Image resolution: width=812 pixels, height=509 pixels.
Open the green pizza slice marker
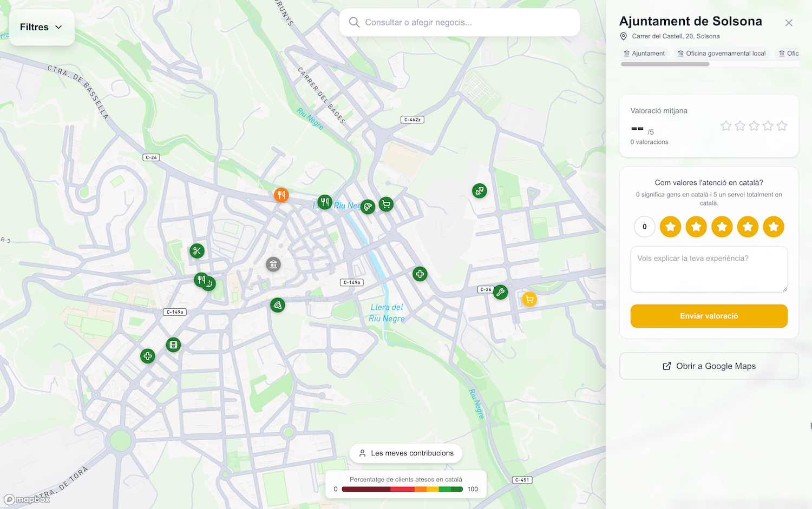point(278,305)
